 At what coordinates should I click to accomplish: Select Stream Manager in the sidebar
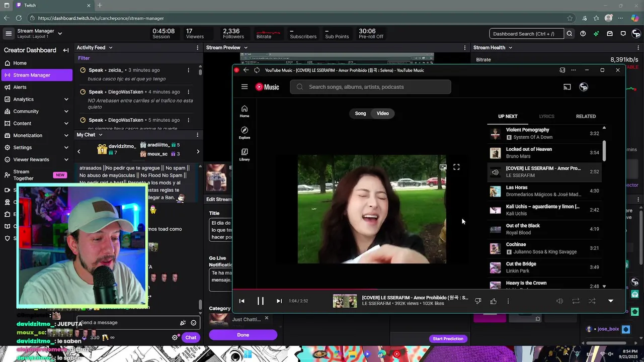(36, 75)
